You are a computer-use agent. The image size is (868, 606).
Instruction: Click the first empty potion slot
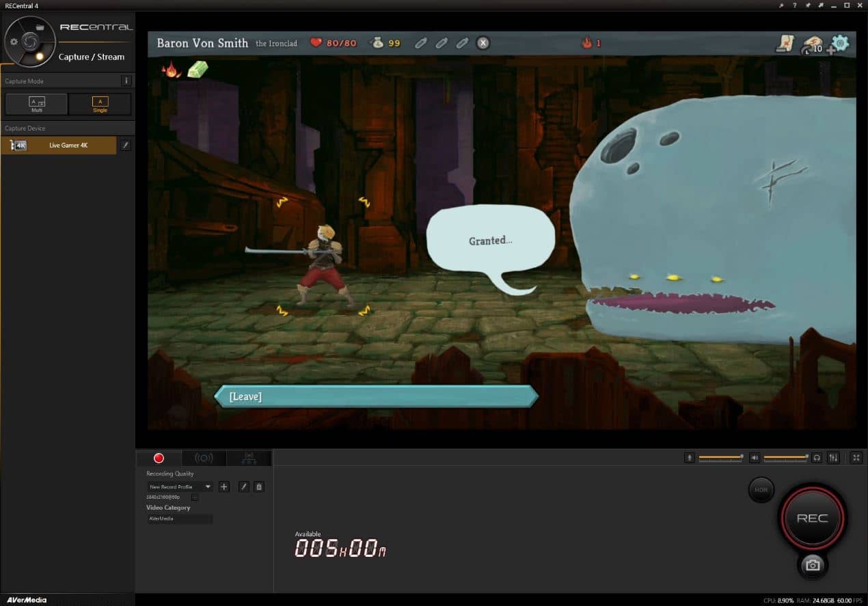click(x=421, y=43)
